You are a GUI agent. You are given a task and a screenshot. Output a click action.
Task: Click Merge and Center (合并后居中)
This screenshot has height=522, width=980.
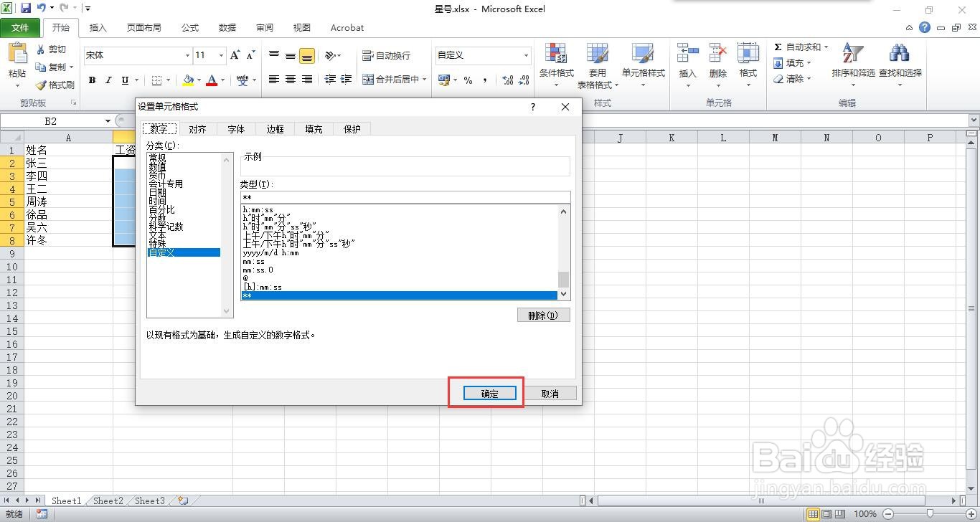pyautogui.click(x=390, y=80)
